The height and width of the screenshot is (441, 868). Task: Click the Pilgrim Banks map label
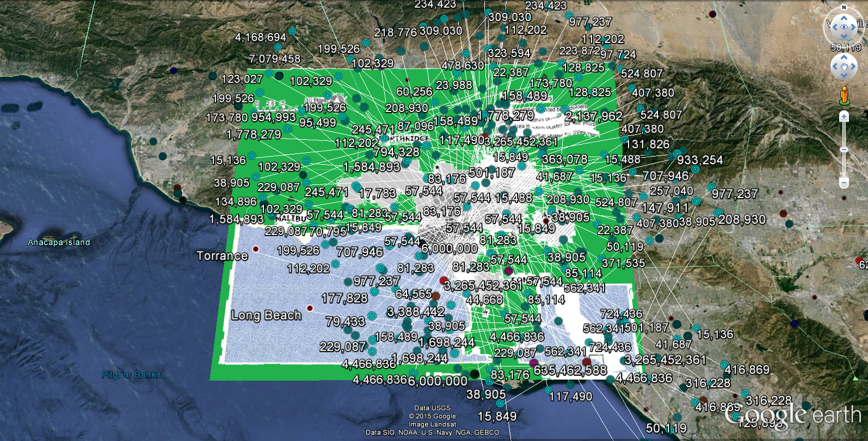point(131,375)
